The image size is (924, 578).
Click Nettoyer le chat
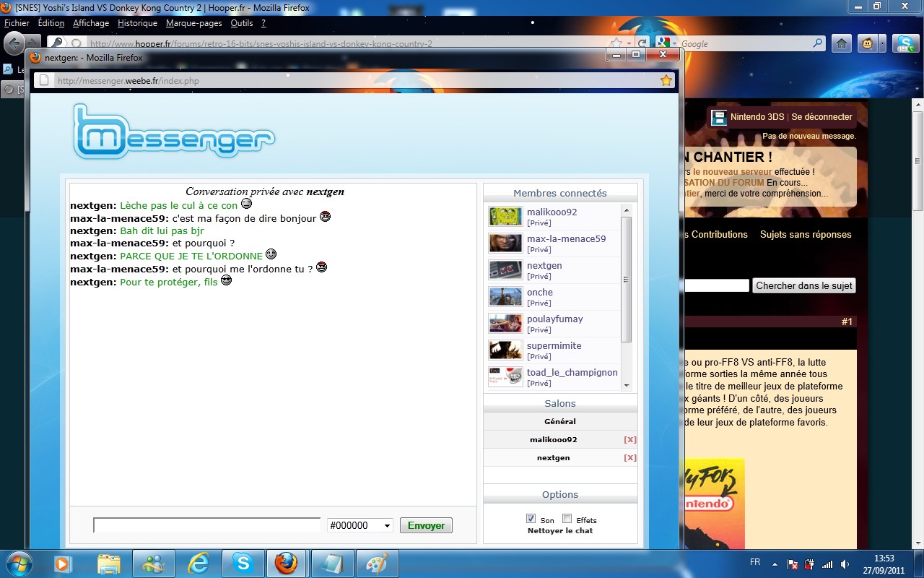click(560, 530)
